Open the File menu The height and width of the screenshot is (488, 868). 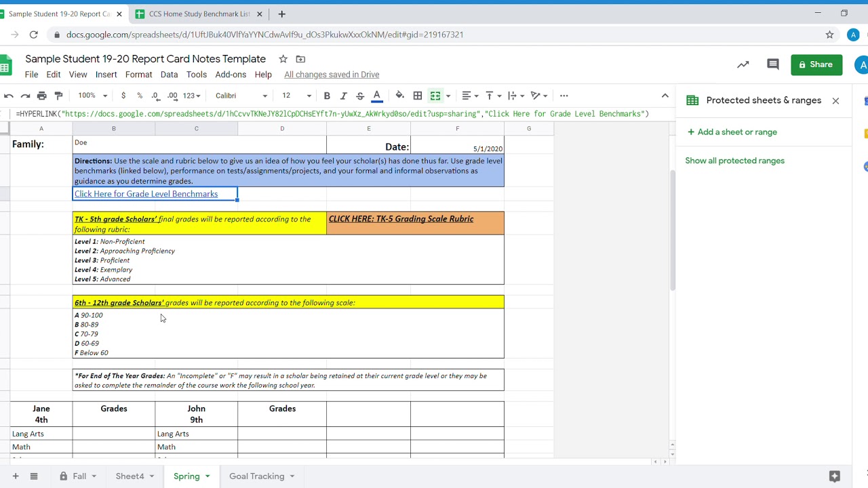[x=32, y=75]
